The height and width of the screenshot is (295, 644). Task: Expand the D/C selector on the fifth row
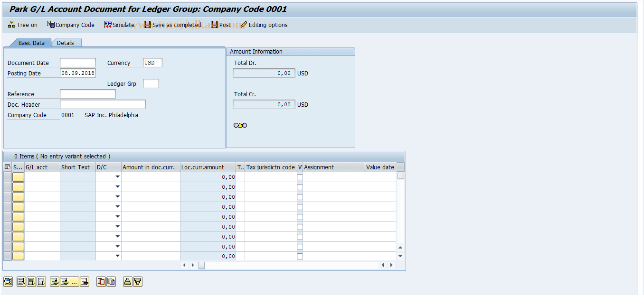pos(117,216)
